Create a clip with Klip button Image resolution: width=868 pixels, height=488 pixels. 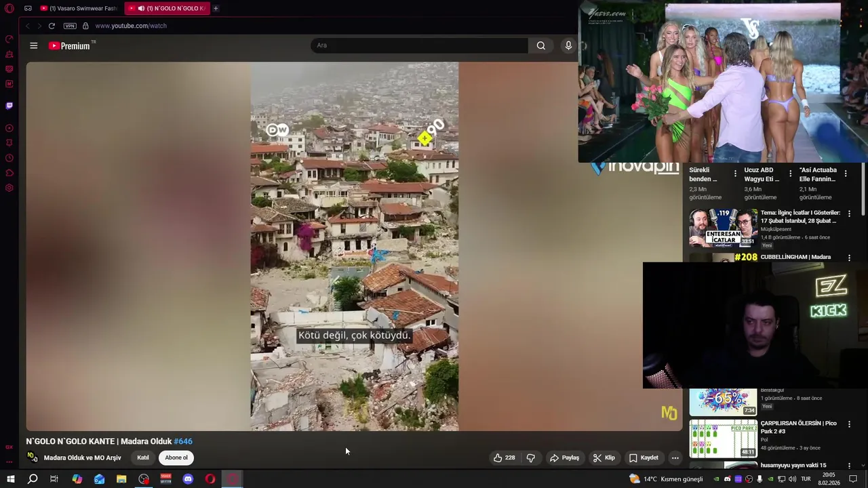click(x=604, y=457)
